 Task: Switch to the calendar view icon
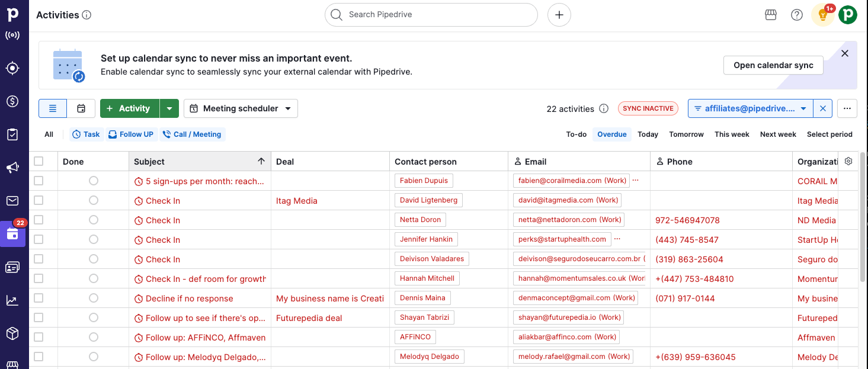81,108
